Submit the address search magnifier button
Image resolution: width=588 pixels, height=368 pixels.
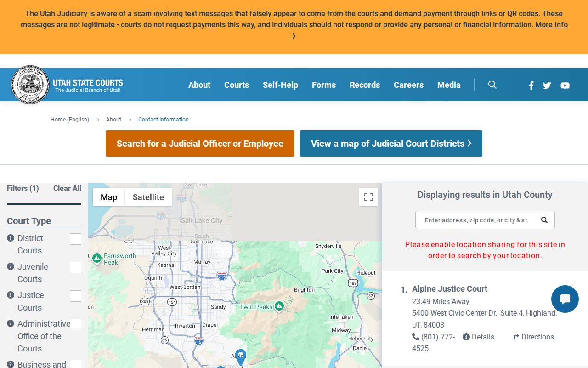click(544, 220)
